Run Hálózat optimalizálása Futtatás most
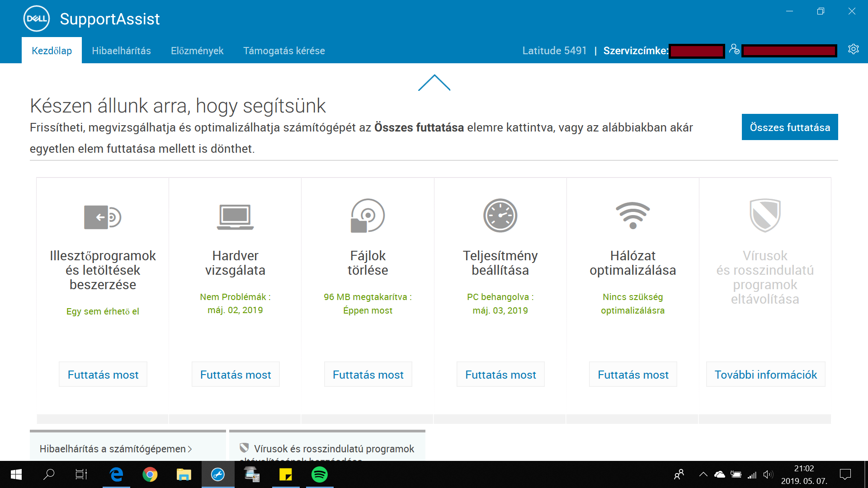Viewport: 868px width, 488px height. 633,374
